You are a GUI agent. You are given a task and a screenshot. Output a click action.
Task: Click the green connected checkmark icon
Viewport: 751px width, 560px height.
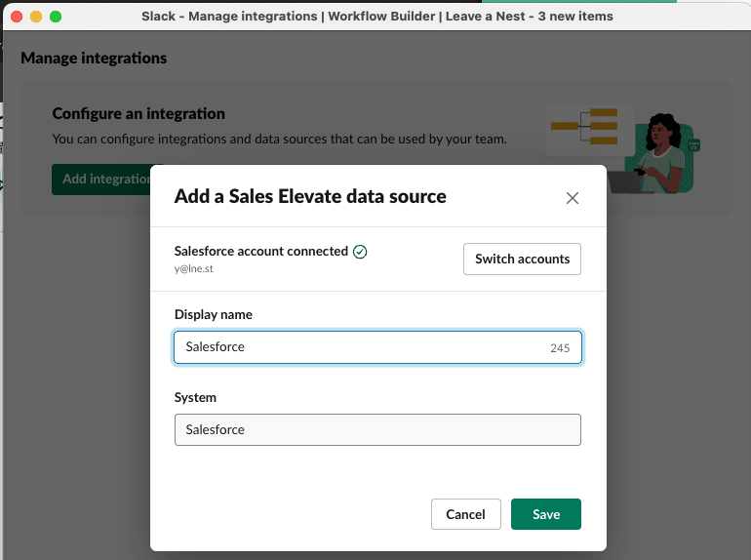click(360, 252)
